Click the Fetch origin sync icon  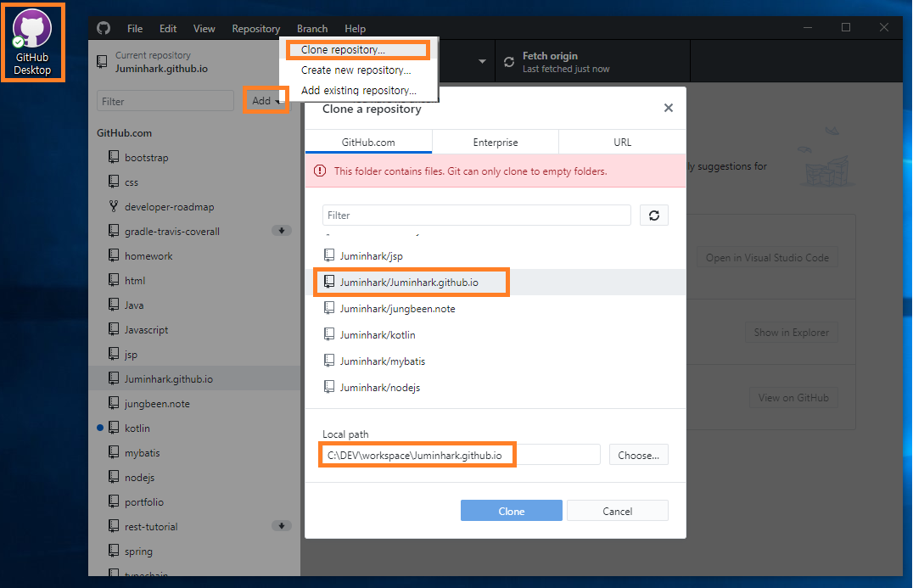[x=509, y=62]
